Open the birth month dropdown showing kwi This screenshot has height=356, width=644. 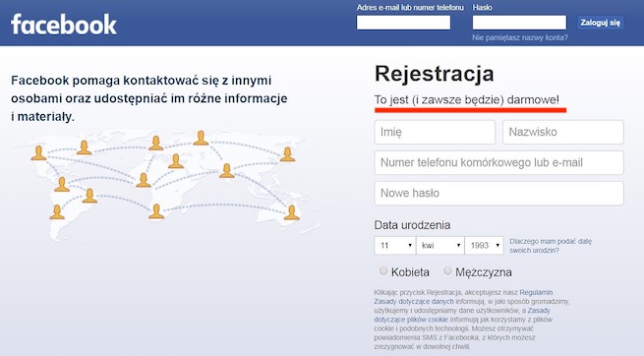coord(439,246)
